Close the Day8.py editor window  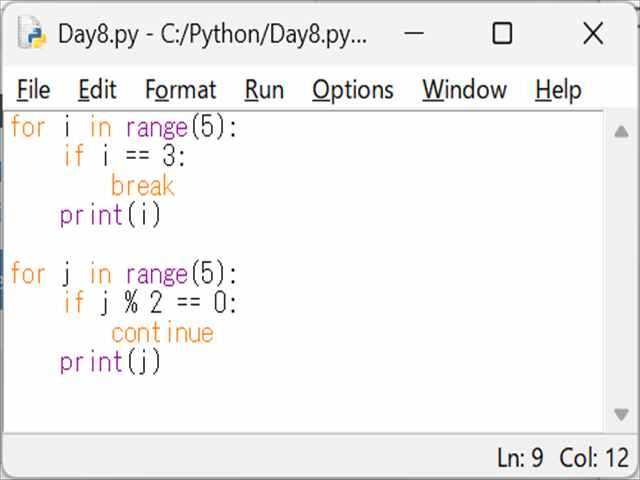point(593,33)
